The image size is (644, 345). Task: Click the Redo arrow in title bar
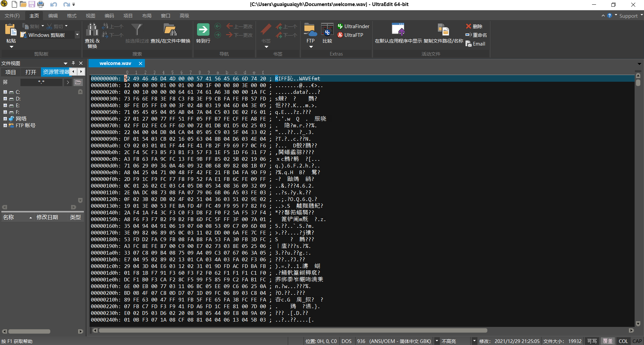point(66,4)
